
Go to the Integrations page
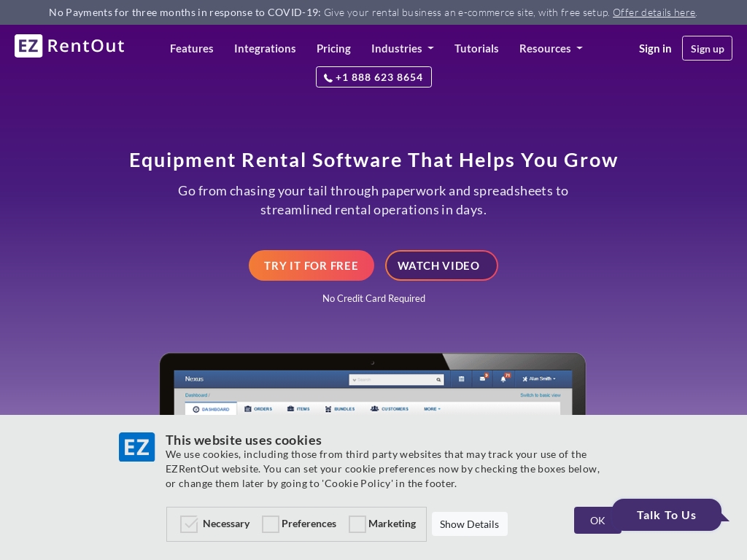pyautogui.click(x=265, y=49)
